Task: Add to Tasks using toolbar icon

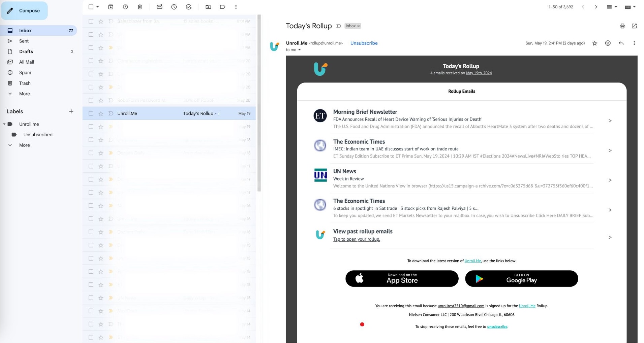Action: (x=189, y=7)
